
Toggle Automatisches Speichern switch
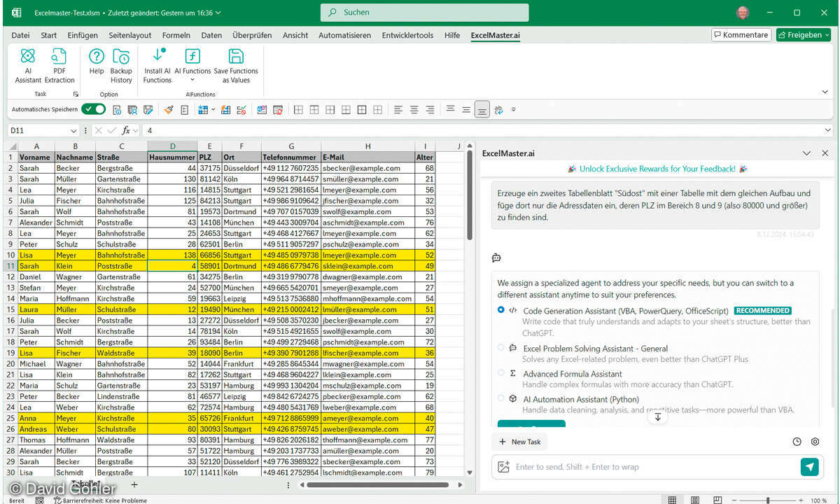point(93,109)
